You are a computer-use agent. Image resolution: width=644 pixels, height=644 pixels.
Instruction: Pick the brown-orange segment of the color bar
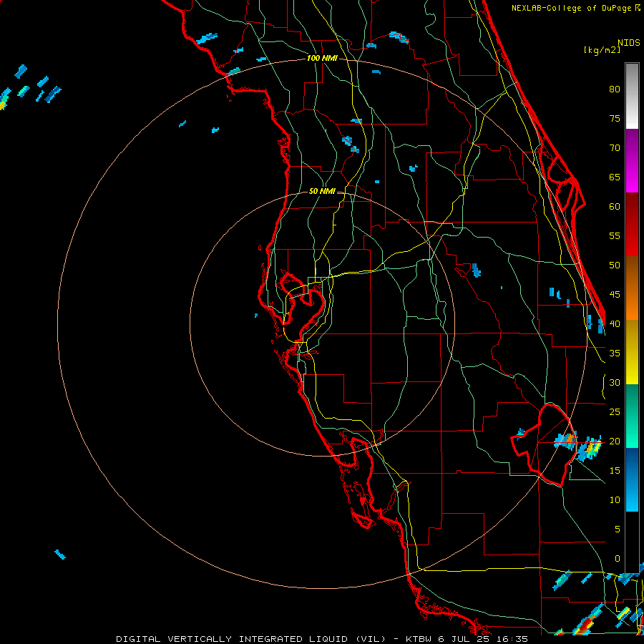632,288
